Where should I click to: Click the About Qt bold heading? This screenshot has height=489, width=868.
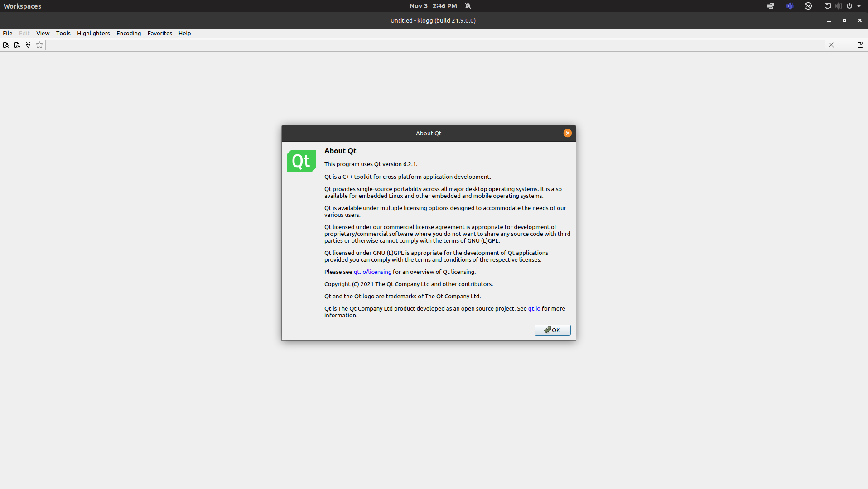tap(340, 151)
